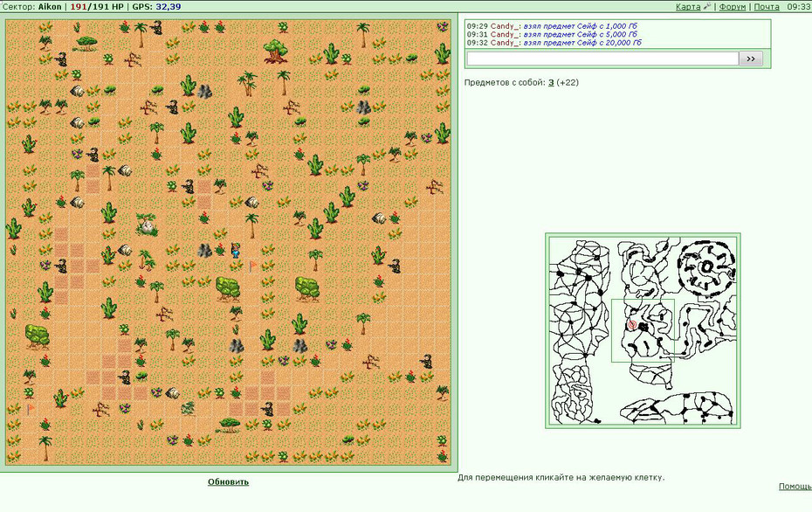This screenshot has height=512, width=812.
Task: Click the sector name Aikon
Action: pyautogui.click(x=50, y=7)
